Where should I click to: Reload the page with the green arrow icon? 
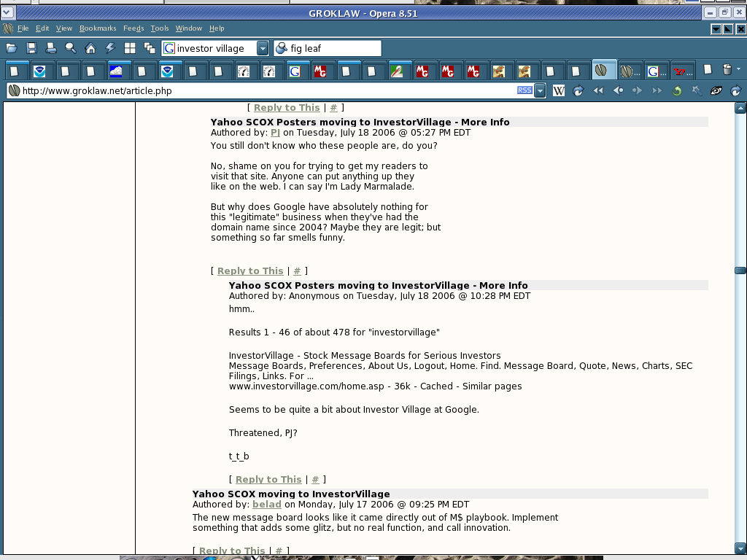[x=676, y=90]
